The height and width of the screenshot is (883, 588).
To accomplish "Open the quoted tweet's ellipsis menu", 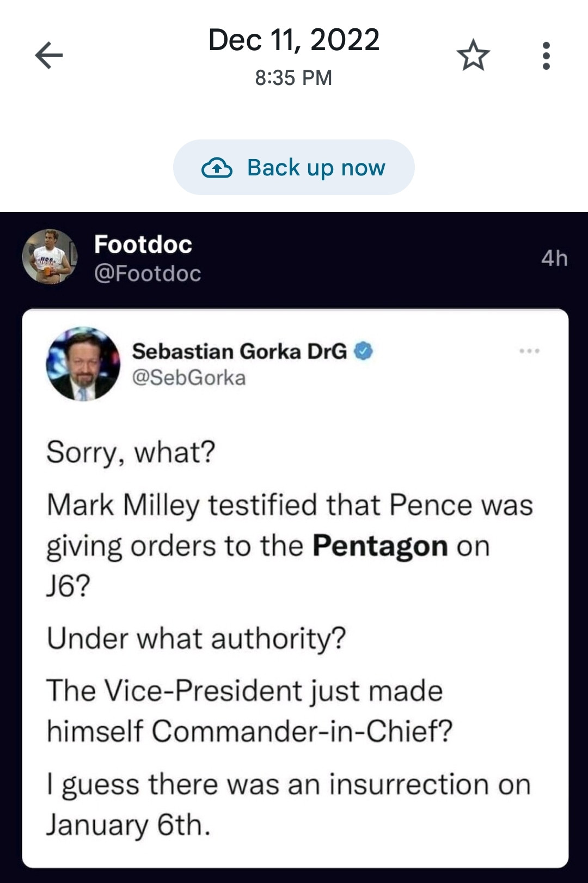I will [x=529, y=351].
